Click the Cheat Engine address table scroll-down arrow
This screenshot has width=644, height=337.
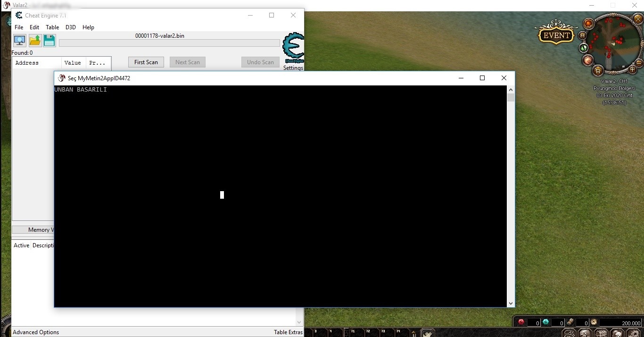coord(299,323)
